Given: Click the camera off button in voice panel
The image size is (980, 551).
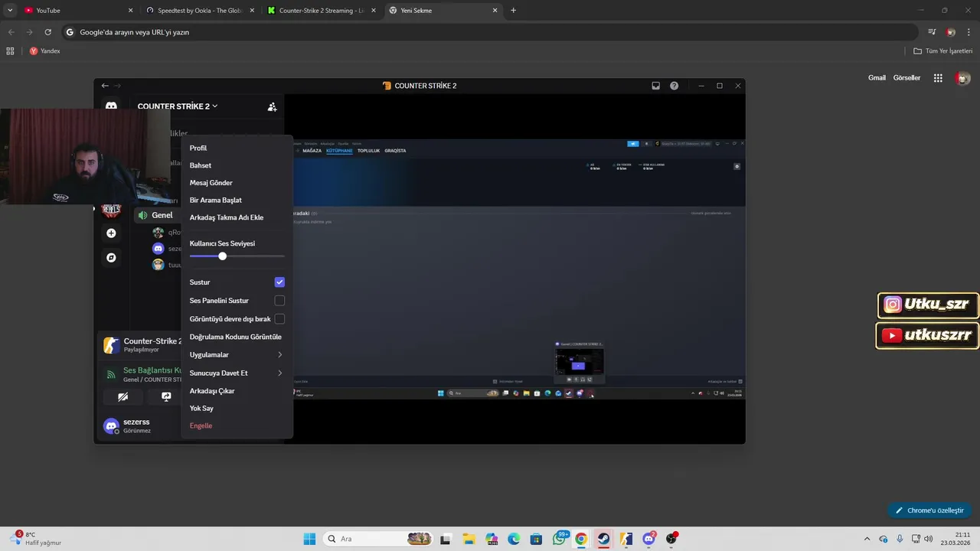Looking at the screenshot, I should point(122,396).
